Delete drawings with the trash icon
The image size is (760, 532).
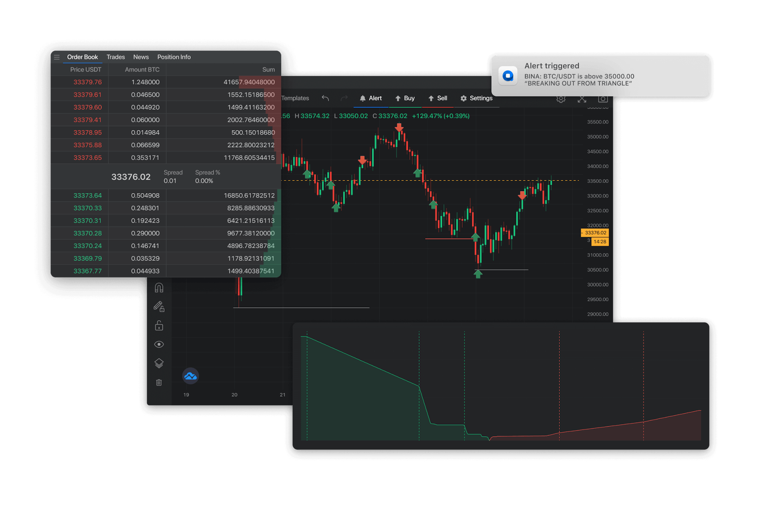[x=159, y=382]
